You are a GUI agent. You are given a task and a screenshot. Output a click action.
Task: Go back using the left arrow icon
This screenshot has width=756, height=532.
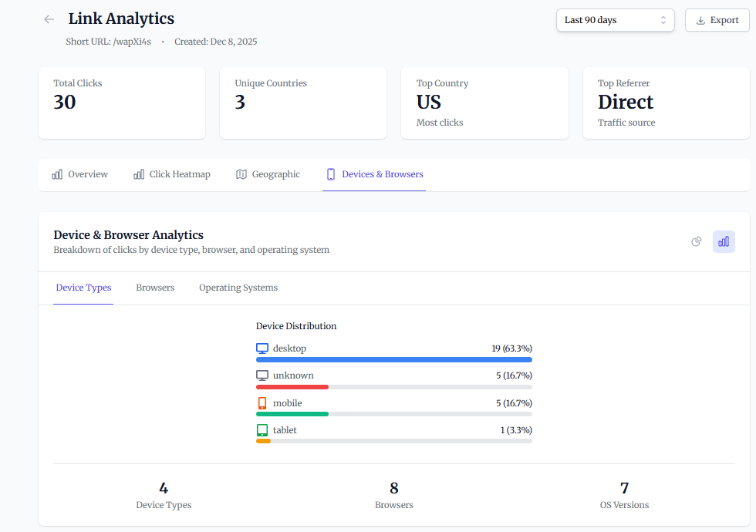point(49,19)
